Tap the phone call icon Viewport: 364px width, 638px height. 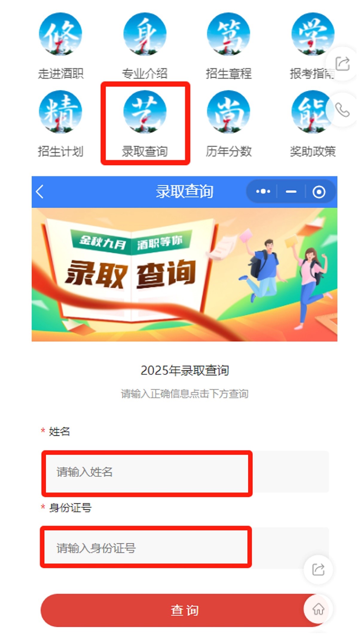pyautogui.click(x=342, y=110)
